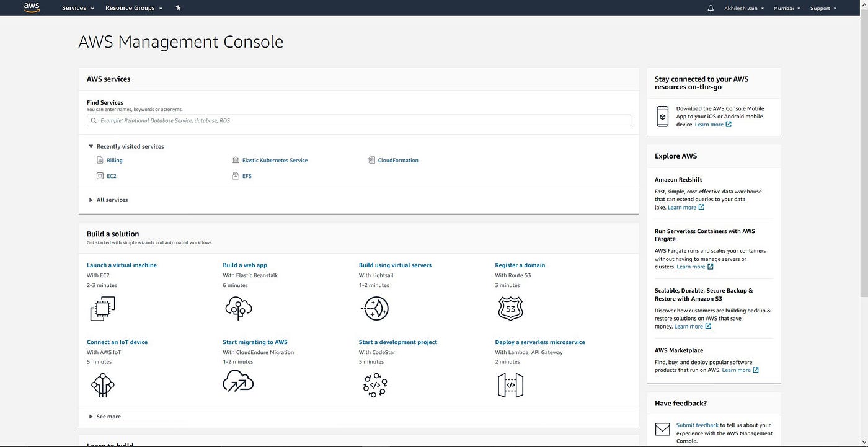This screenshot has width=868, height=447.
Task: Click the CloudFormation service icon
Action: [371, 160]
